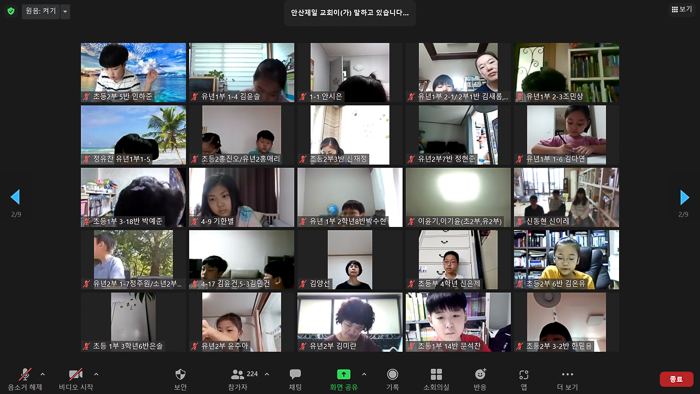Go to next gallery page arrow
Viewport: 700px width, 394px height.
[684, 197]
